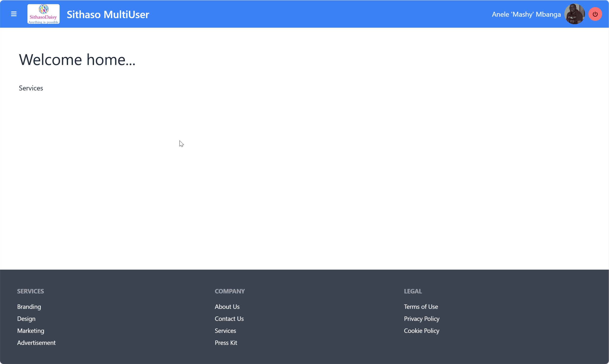Click Services under the Company column
The height and width of the screenshot is (364, 609).
click(225, 331)
